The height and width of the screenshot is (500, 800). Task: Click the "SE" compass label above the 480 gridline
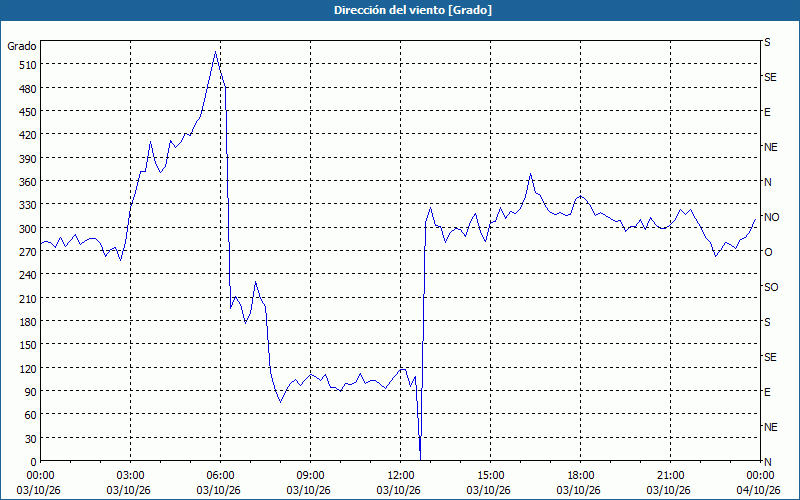770,77
